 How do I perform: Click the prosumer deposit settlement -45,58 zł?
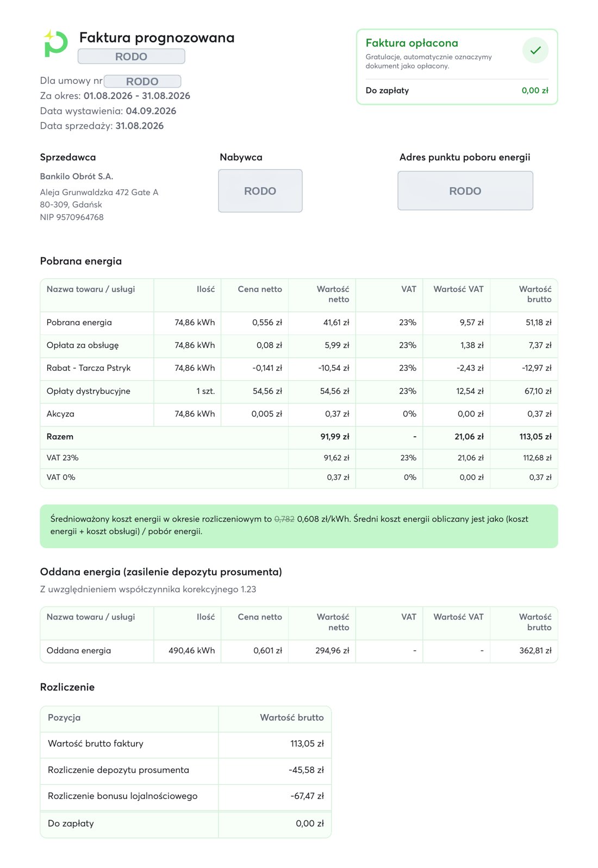pyautogui.click(x=306, y=770)
